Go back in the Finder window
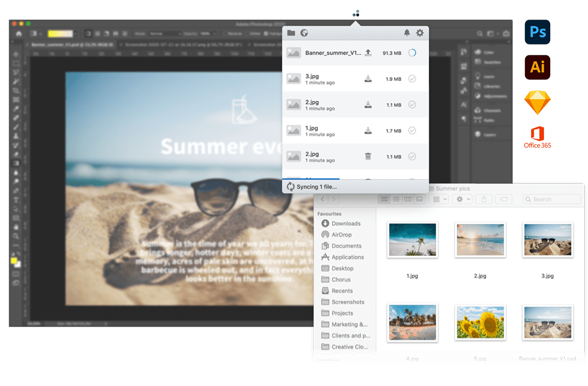 coord(322,199)
